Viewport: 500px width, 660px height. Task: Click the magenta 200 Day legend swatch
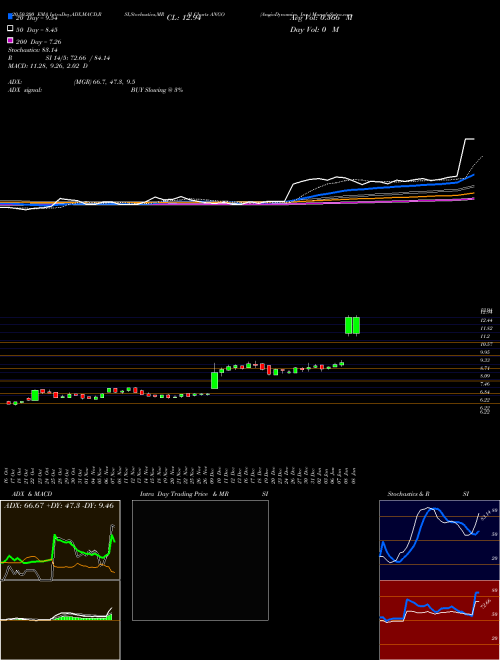coord(10,40)
